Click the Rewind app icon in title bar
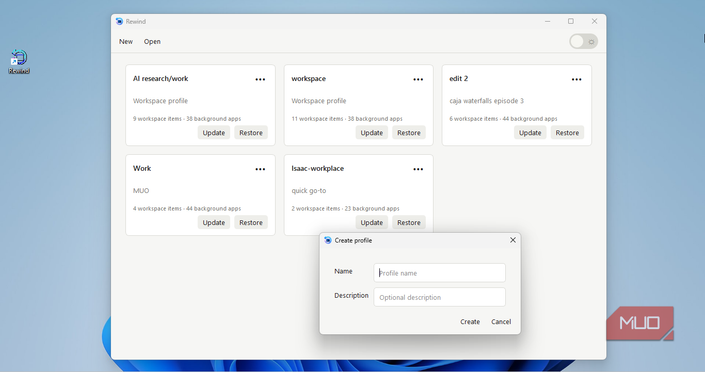Image resolution: width=705 pixels, height=372 pixels. (119, 21)
